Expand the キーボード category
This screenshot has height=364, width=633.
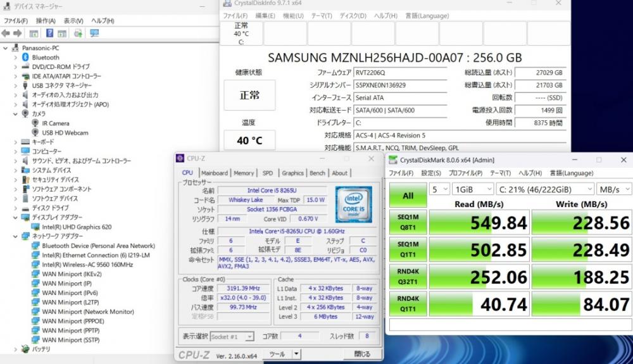point(15,142)
